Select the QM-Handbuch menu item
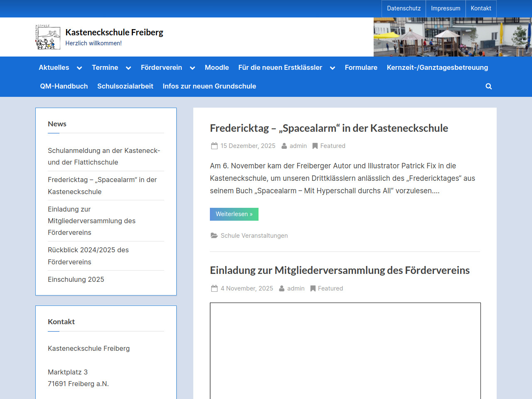532x399 pixels. [64, 86]
